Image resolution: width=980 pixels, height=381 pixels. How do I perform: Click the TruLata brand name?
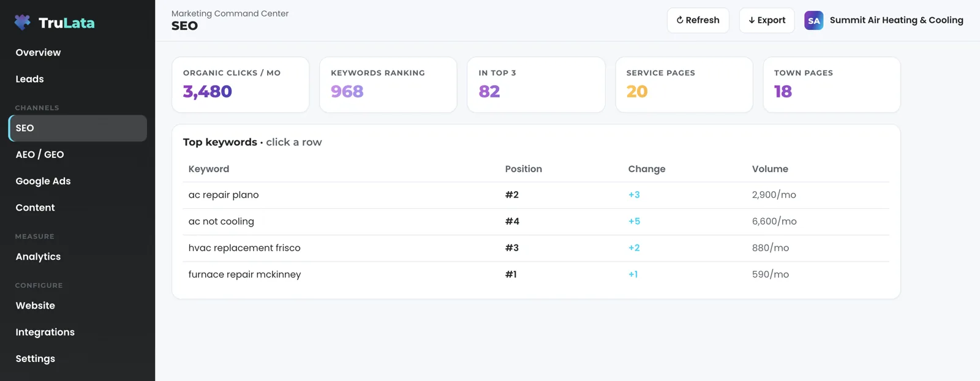pyautogui.click(x=66, y=23)
